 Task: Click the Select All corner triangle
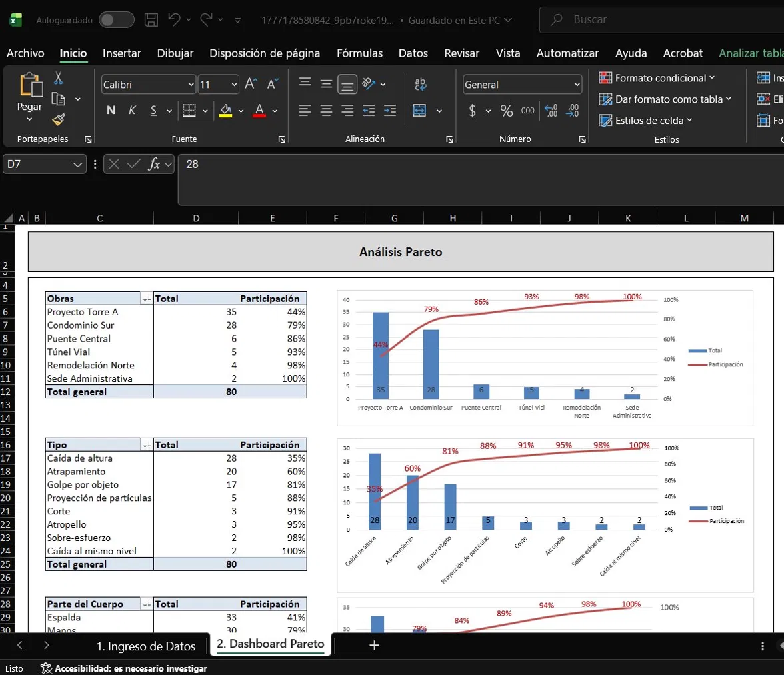coord(8,218)
